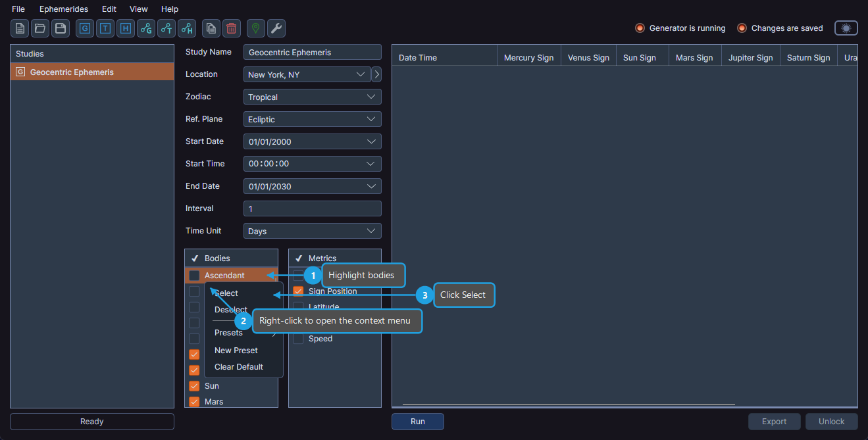Toggle the theme brightness icon top right
The image size is (868, 440).
[x=846, y=28]
